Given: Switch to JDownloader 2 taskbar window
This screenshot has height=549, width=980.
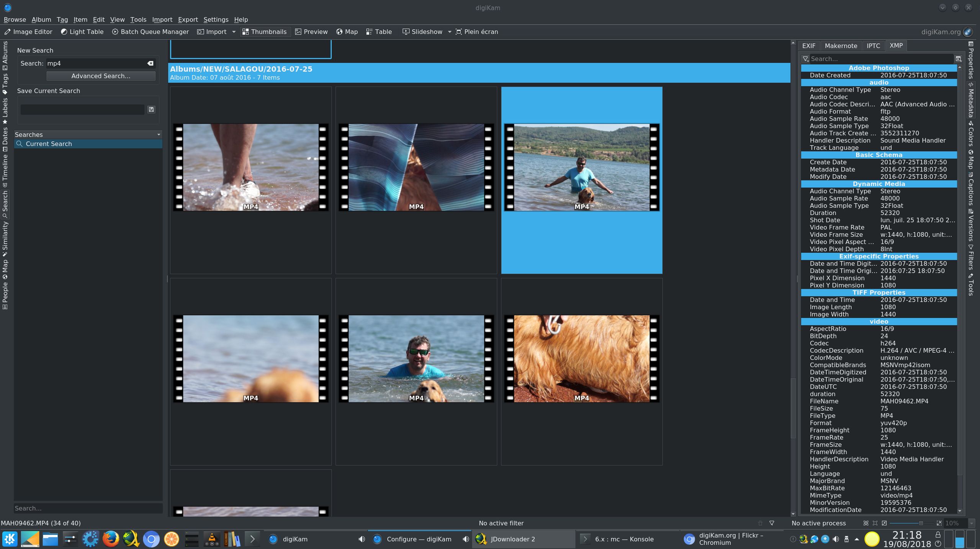Looking at the screenshot, I should point(523,539).
